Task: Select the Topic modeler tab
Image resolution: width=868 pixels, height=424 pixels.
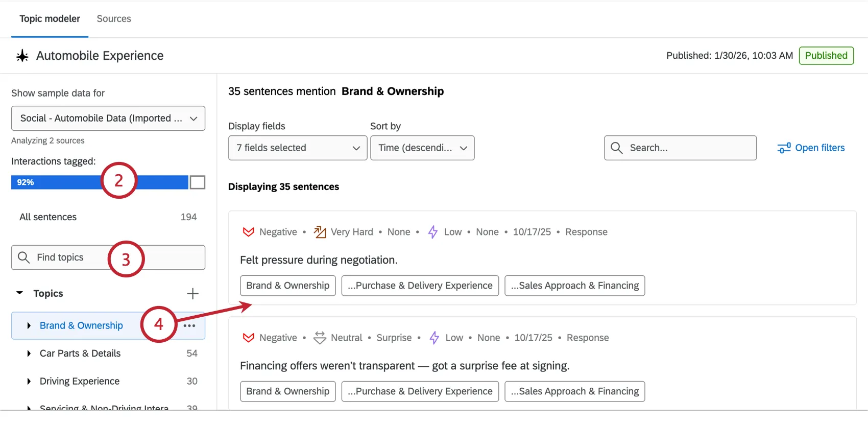Action: point(50,19)
